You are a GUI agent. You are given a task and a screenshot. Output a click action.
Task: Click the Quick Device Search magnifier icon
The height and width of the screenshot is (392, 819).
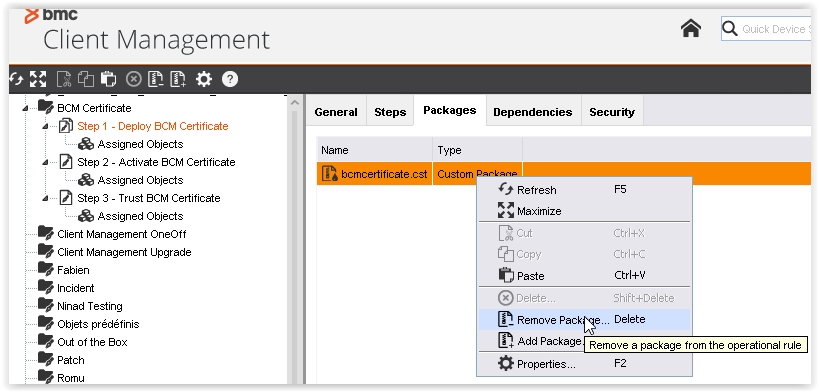coord(730,28)
